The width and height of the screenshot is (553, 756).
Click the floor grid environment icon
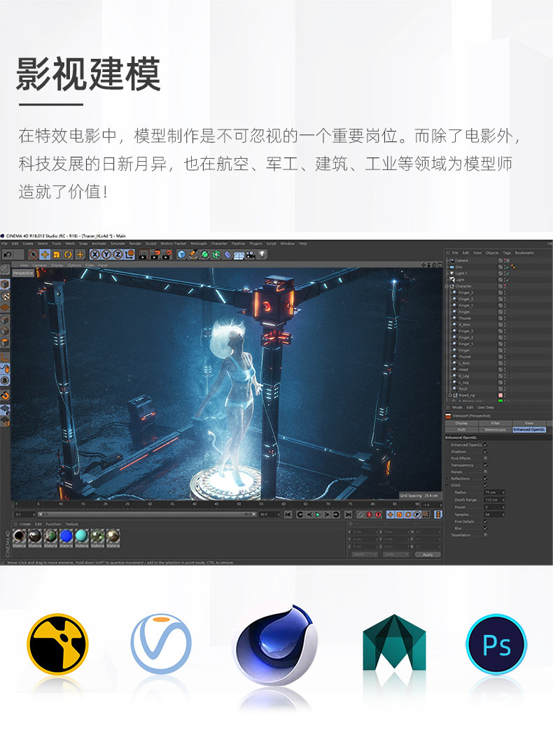pos(239,255)
